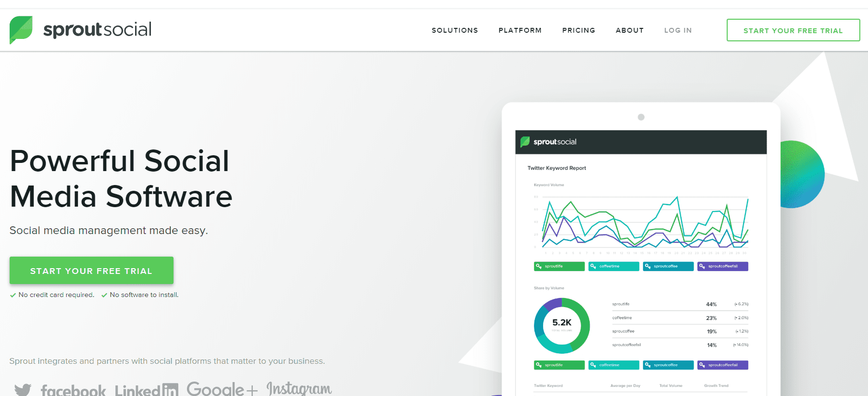This screenshot has height=396, width=868.
Task: Click the Total Volume column header
Action: tap(671, 385)
